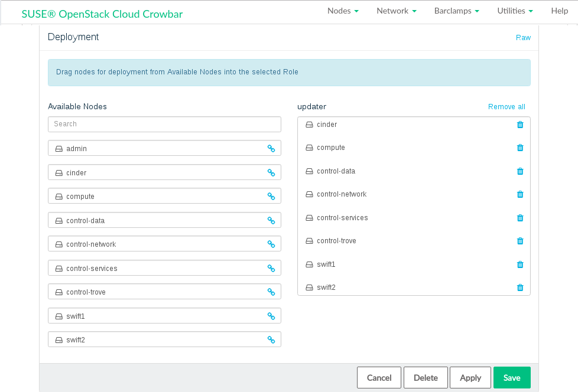Open the Help menu item

click(x=559, y=11)
